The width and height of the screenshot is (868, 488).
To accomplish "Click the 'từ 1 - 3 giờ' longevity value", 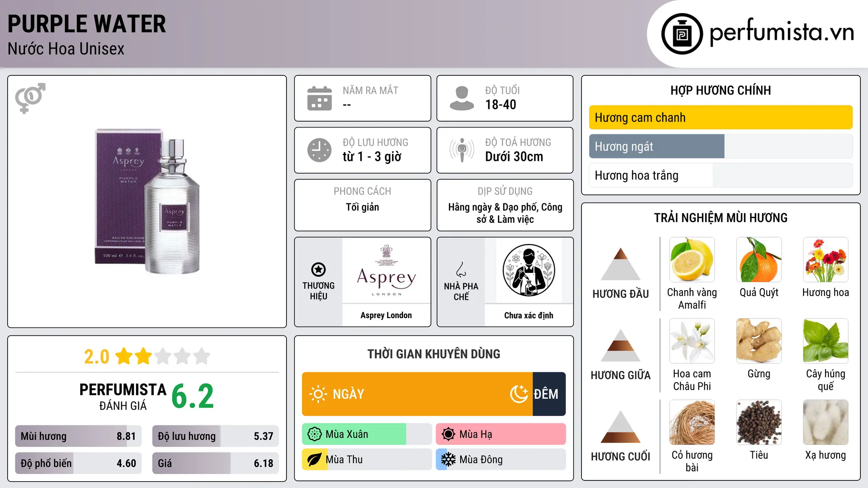I will pos(372,156).
